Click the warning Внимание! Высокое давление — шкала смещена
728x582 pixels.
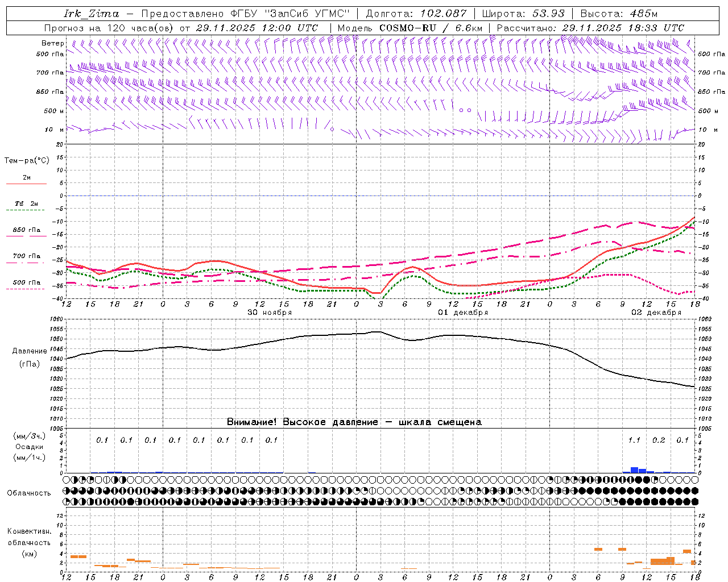coord(354,422)
